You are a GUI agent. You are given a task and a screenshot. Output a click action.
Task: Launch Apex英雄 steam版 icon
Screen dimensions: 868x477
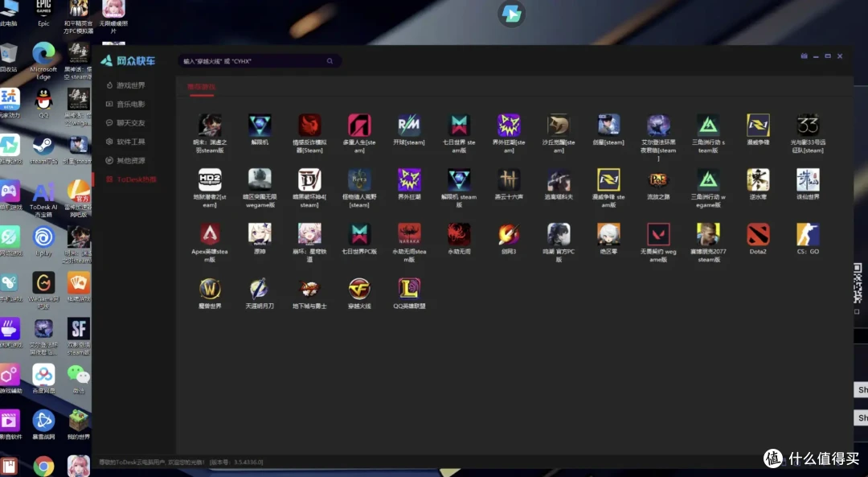(x=210, y=234)
